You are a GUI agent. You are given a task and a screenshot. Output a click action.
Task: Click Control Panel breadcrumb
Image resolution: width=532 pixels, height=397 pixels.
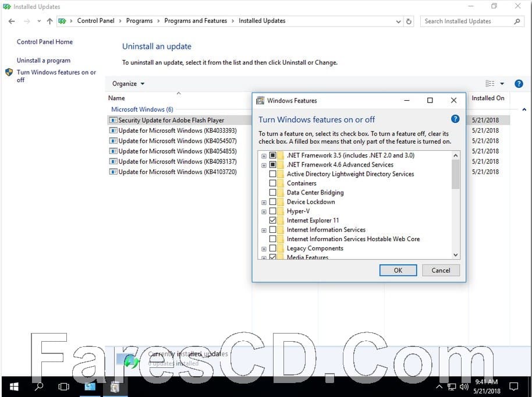pos(95,21)
